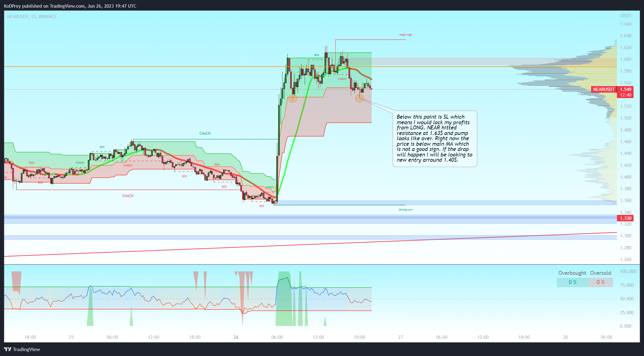Click the Overbought label in oscillator pane

click(x=572, y=273)
